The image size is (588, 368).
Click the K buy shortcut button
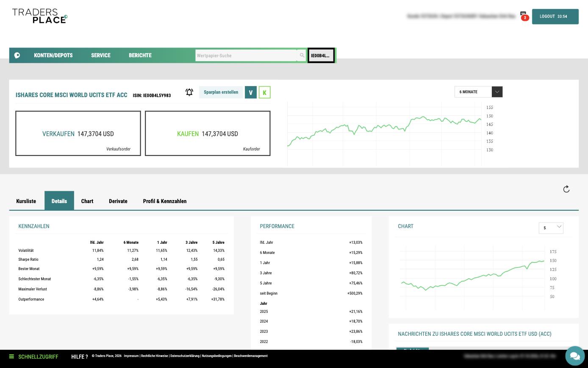265,92
